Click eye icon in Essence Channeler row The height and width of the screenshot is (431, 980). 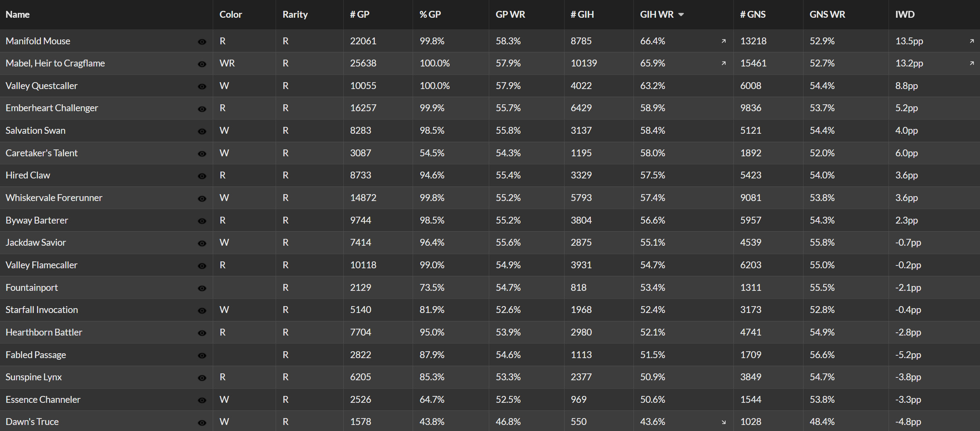[x=202, y=400]
